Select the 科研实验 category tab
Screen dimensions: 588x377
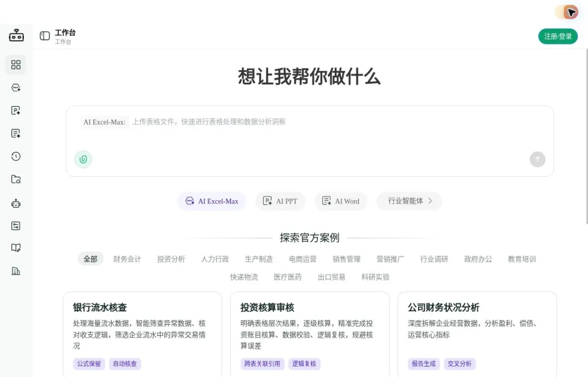point(375,277)
